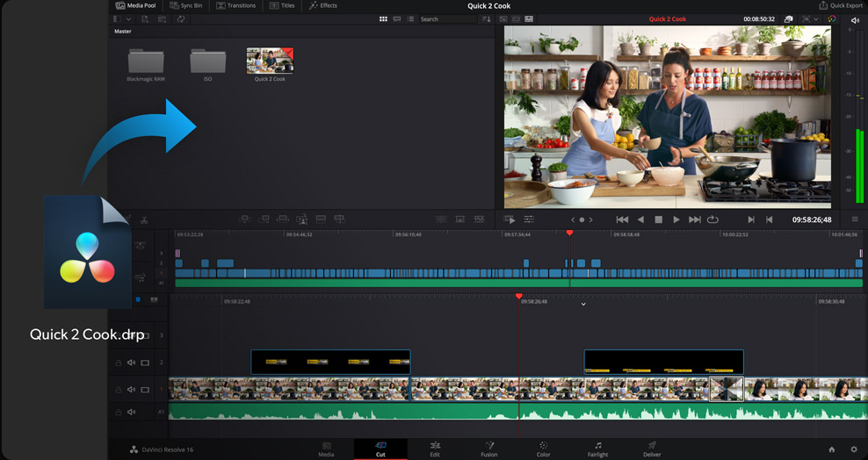Toggle lock on video track 1
Image resolution: width=868 pixels, height=460 pixels.
point(118,388)
